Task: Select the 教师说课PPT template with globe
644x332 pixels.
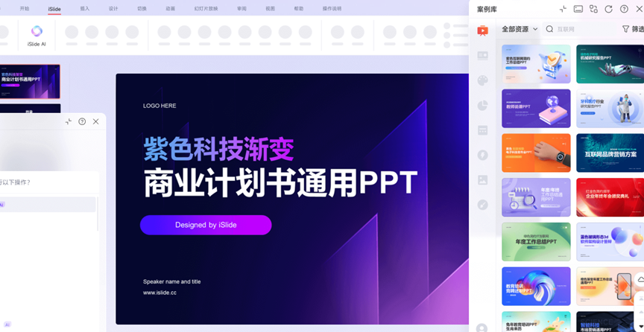Action: pos(536,109)
